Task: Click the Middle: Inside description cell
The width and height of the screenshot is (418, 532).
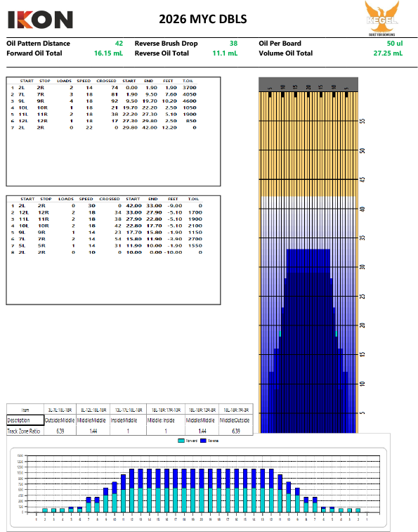Action: click(x=165, y=420)
